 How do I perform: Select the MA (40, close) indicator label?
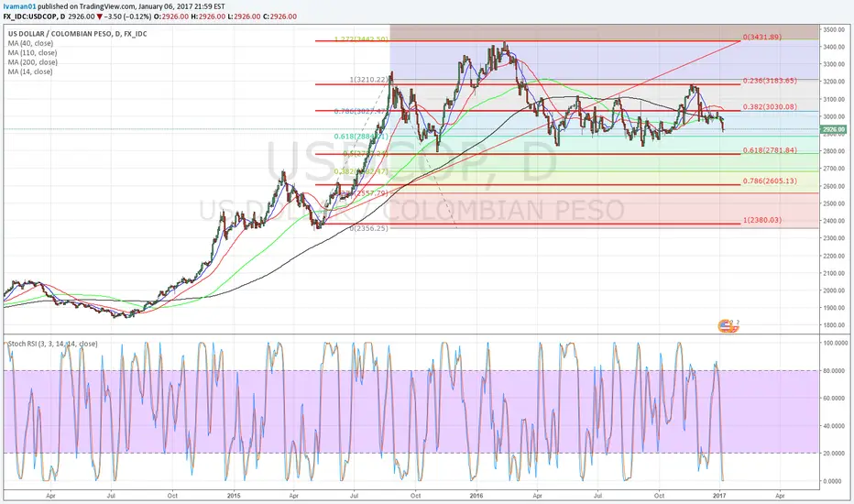click(30, 43)
